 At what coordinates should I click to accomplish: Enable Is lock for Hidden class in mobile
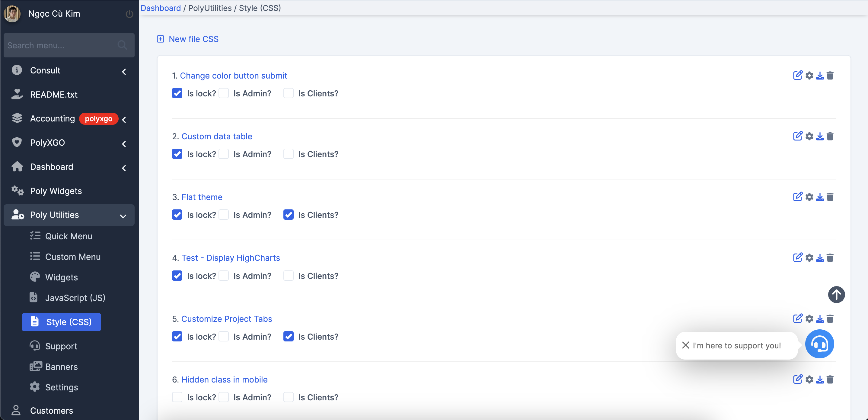177,397
